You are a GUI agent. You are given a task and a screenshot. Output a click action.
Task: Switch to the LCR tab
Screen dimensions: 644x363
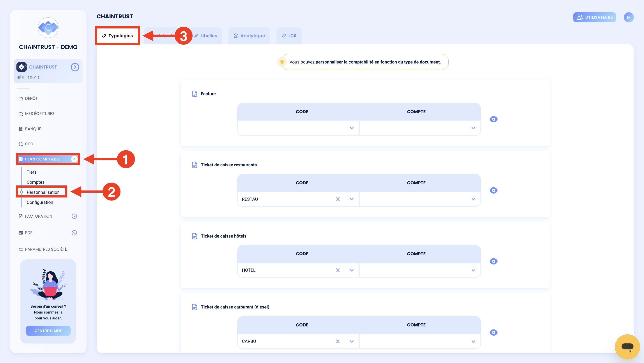(289, 36)
